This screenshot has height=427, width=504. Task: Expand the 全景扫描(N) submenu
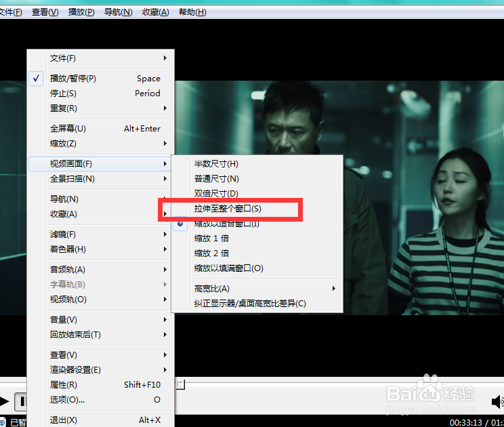click(100, 179)
